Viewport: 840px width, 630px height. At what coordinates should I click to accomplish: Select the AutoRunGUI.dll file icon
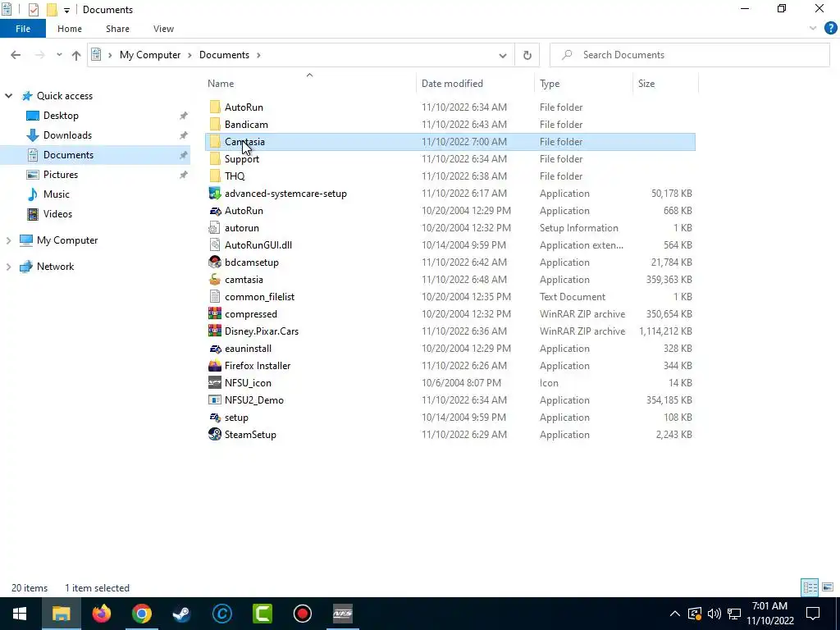coord(215,245)
